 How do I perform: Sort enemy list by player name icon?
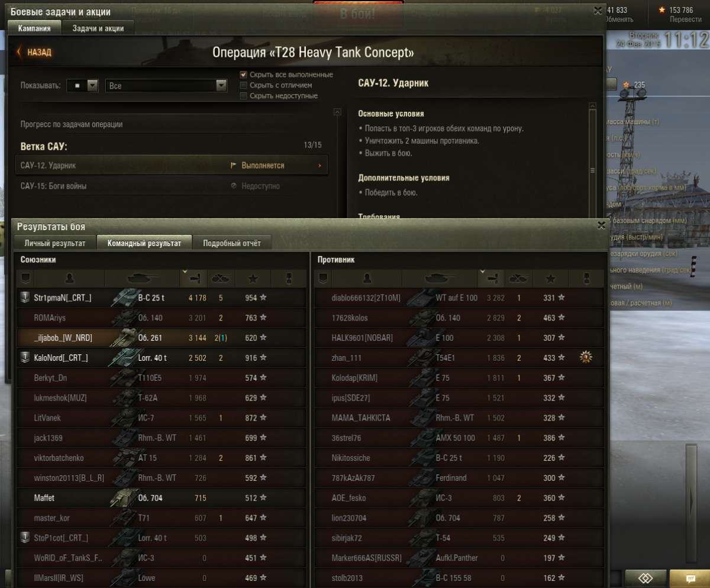coord(367,277)
